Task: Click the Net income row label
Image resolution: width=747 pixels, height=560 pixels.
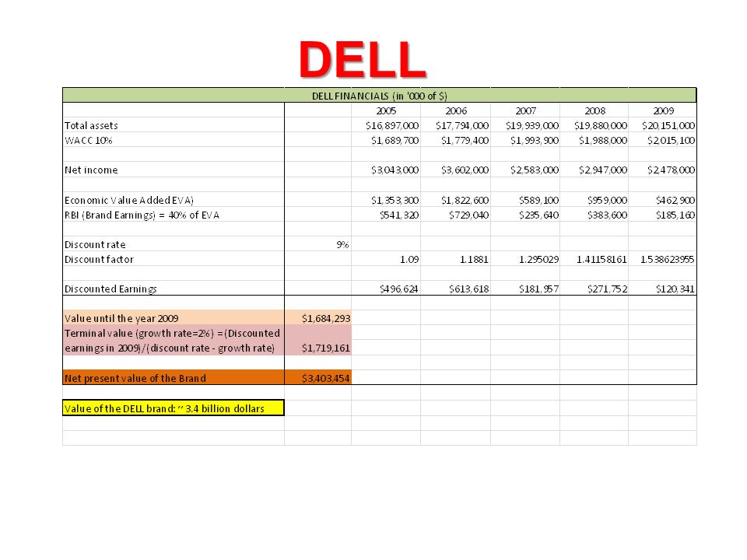Action: tap(91, 170)
